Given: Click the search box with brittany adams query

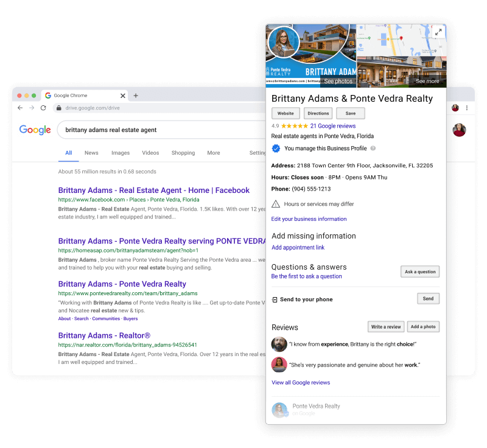Looking at the screenshot, I should pos(161,130).
